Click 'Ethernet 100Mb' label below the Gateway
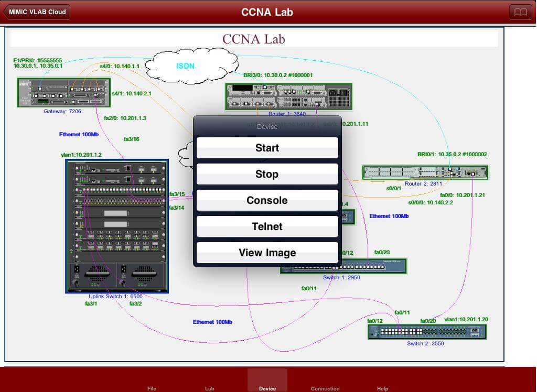The image size is (537, 392). point(79,134)
